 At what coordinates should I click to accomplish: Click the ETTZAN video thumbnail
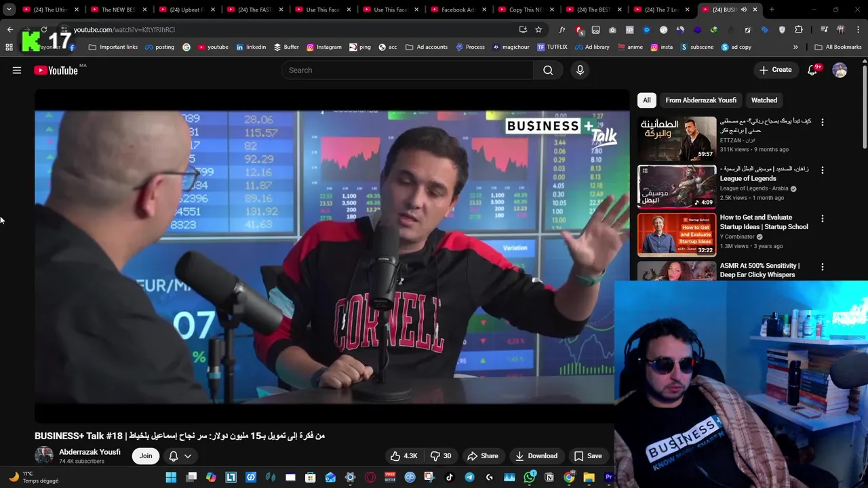pos(677,138)
